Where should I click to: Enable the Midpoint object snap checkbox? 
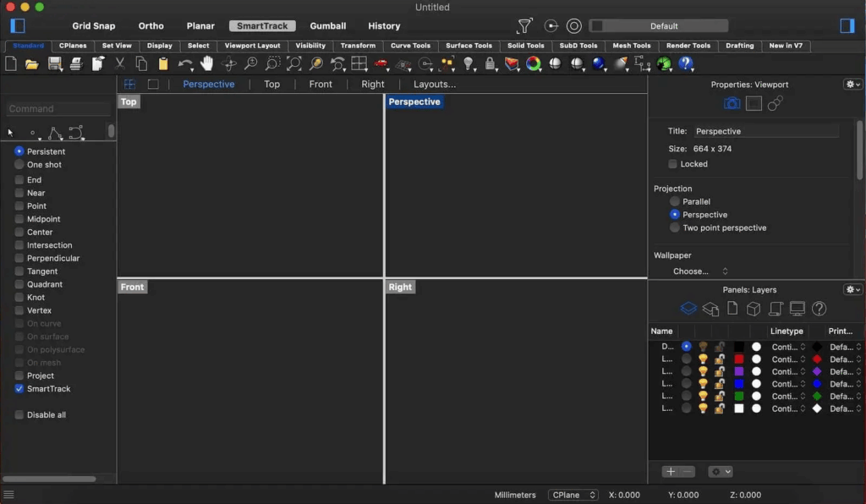point(19,219)
